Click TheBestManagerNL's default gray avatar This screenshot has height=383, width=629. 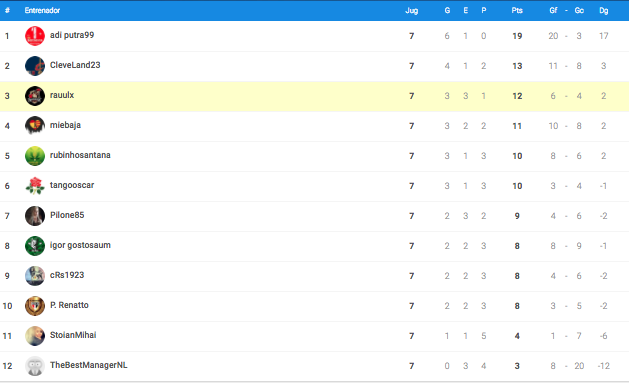35,366
